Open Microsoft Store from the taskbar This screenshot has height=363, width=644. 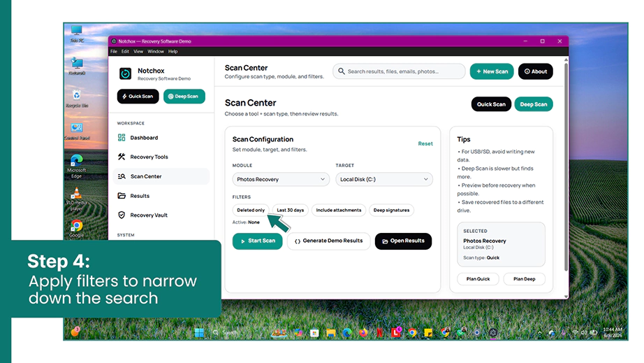tap(314, 333)
